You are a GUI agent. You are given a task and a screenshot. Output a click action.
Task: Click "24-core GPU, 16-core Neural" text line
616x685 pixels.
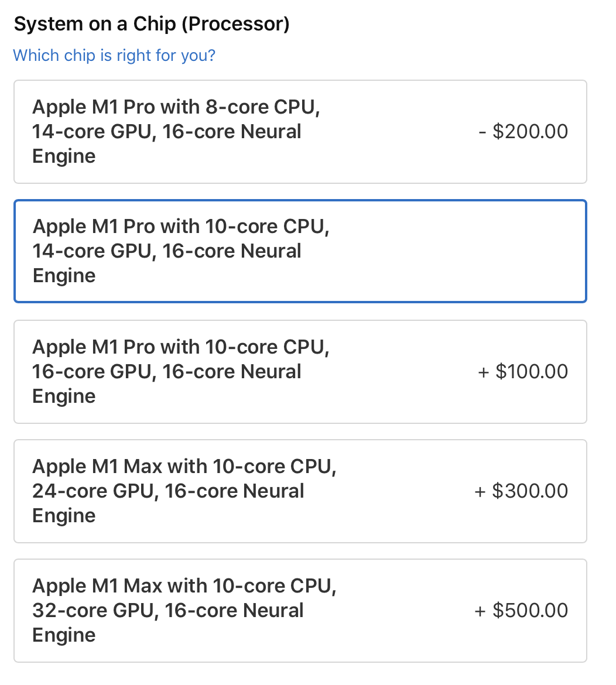pyautogui.click(x=167, y=491)
